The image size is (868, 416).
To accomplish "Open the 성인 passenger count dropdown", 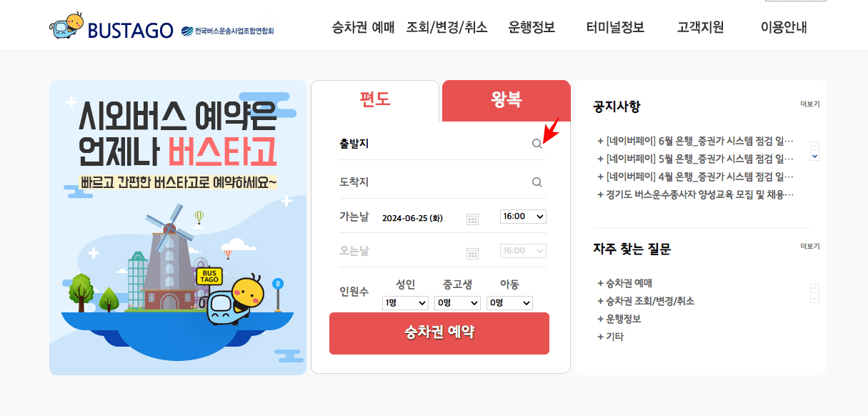I will [x=405, y=303].
